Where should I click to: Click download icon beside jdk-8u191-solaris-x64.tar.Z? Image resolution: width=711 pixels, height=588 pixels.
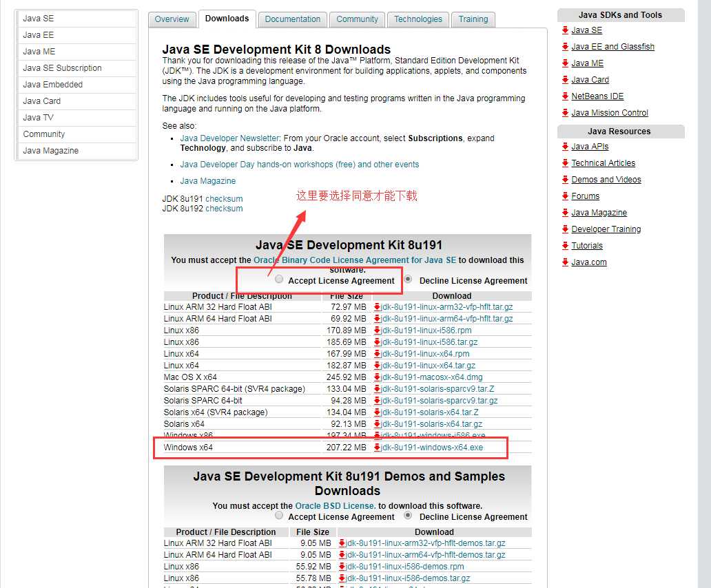(377, 412)
